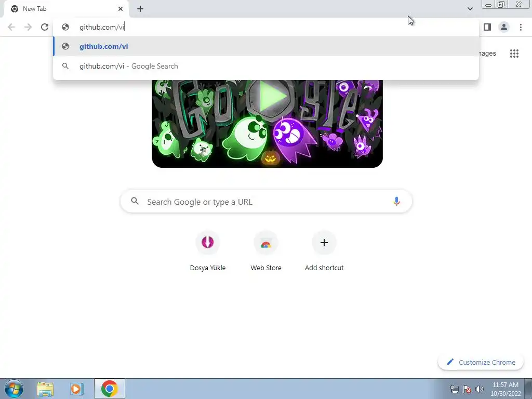Close the New Tab tab
This screenshot has width=532, height=399.
pos(121,9)
